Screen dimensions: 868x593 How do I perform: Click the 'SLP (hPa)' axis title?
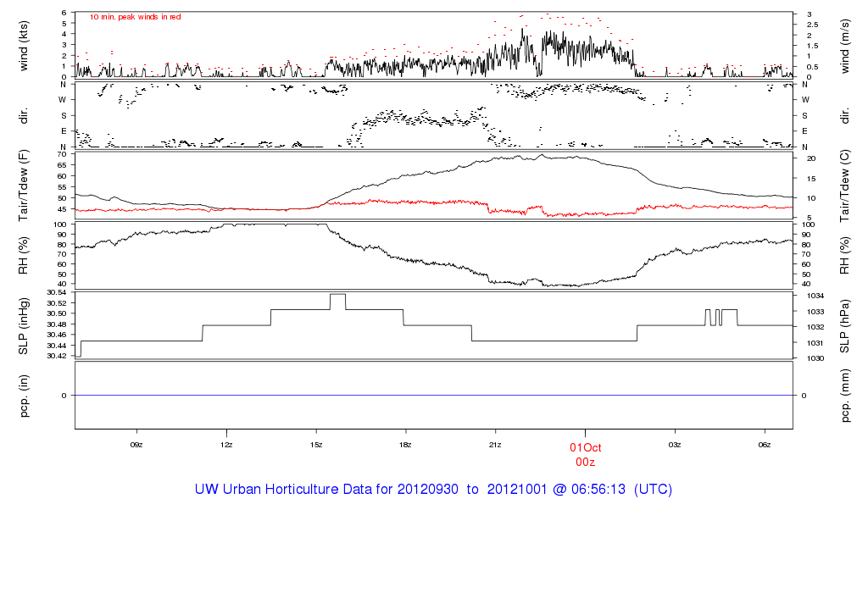845,326
